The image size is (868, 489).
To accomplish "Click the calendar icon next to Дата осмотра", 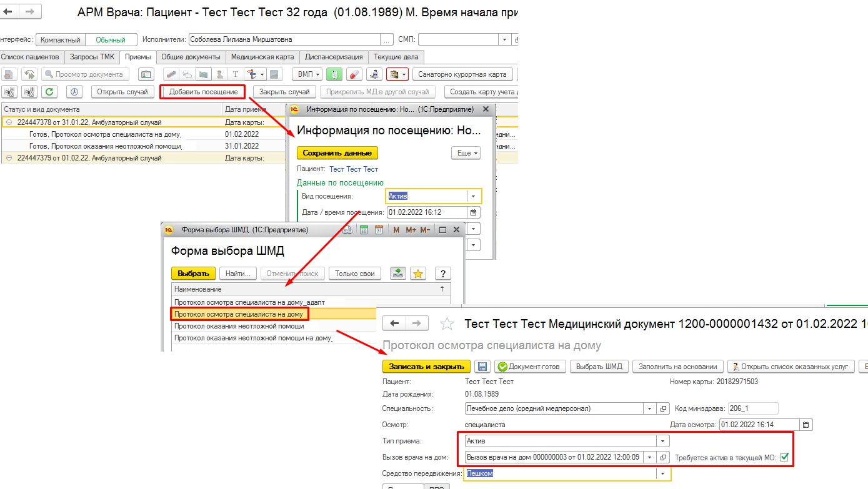I will click(x=806, y=425).
